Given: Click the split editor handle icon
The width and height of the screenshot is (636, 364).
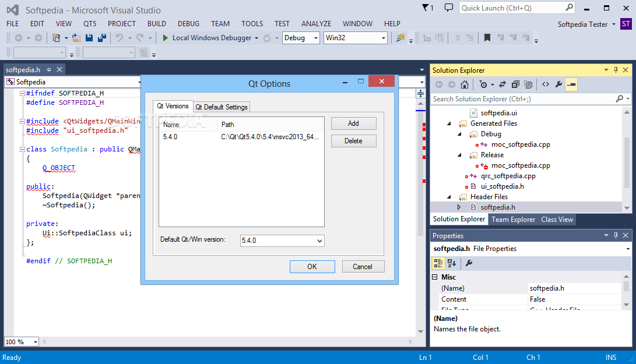Looking at the screenshot, I should pyautogui.click(x=421, y=94).
